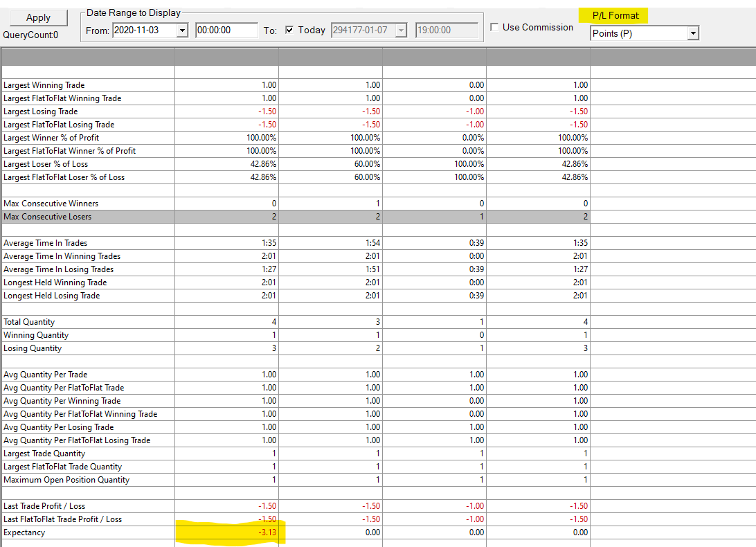Viewport: 756px width, 547px height.
Task: Click Avg Quantity Per FlatToFlat Trade label
Action: (x=64, y=388)
